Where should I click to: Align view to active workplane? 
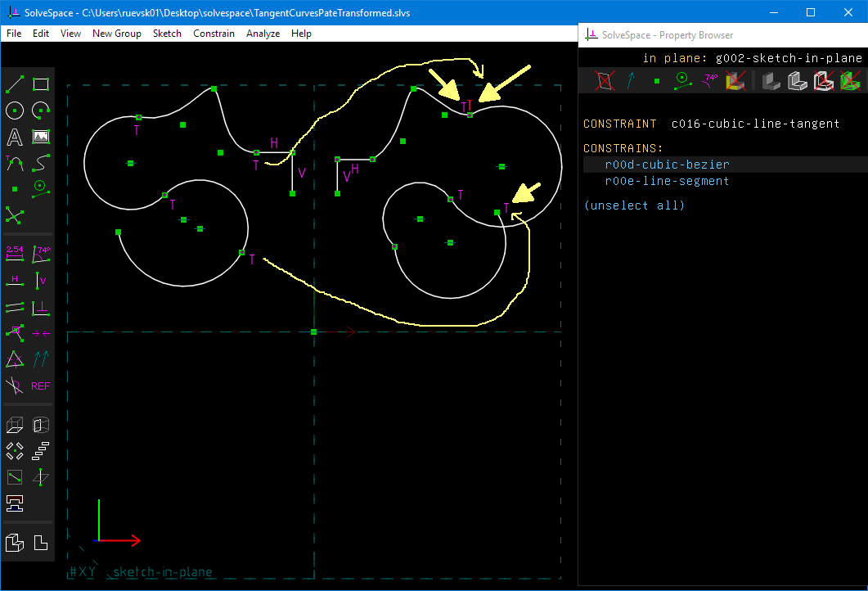40,543
